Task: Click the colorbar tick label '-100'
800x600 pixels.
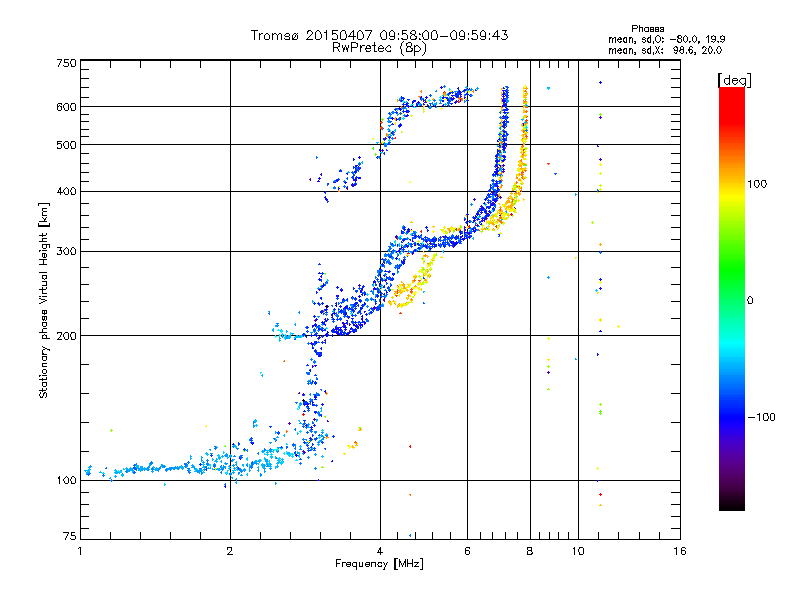Action: [761, 417]
